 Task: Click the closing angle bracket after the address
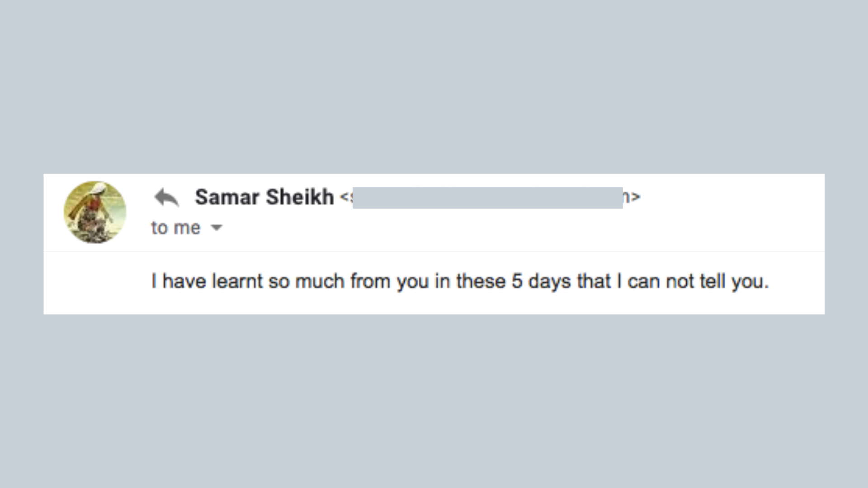[x=636, y=197]
